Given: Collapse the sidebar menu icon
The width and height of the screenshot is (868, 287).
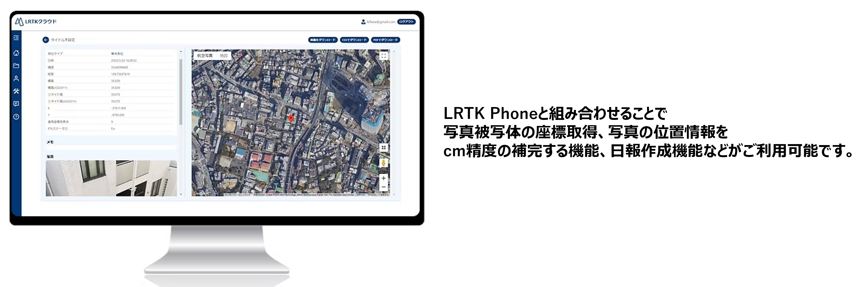Looking at the screenshot, I should [16, 38].
